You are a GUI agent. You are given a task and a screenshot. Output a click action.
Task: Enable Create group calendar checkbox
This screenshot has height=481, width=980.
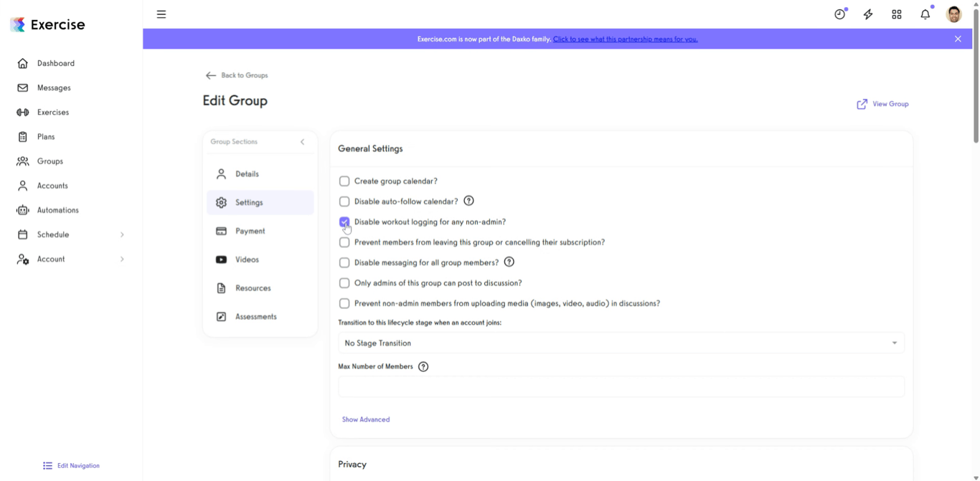(x=344, y=181)
